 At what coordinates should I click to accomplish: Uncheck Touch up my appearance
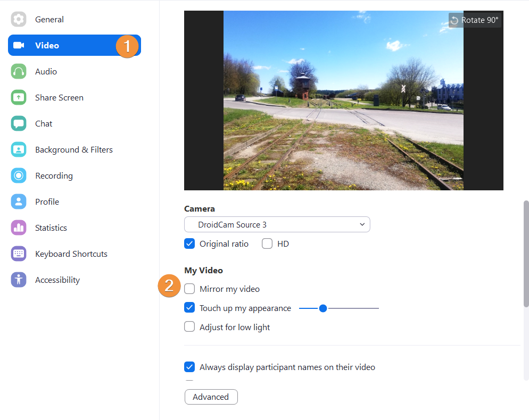tap(189, 308)
